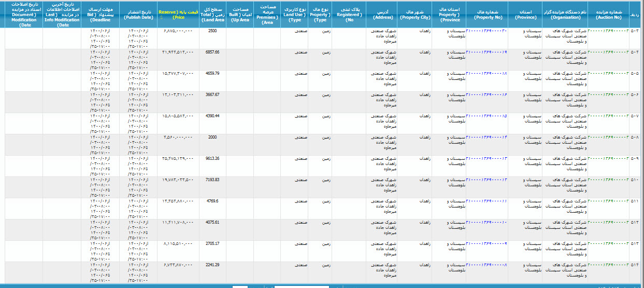
Task: Sort by Publish Date column header
Action: (x=138, y=13)
